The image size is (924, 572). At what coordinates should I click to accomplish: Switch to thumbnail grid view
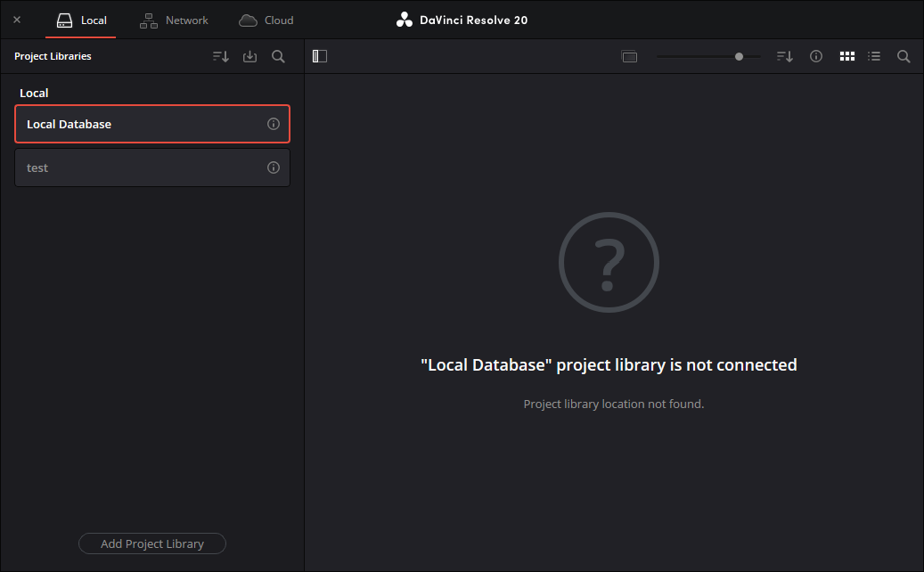(847, 56)
